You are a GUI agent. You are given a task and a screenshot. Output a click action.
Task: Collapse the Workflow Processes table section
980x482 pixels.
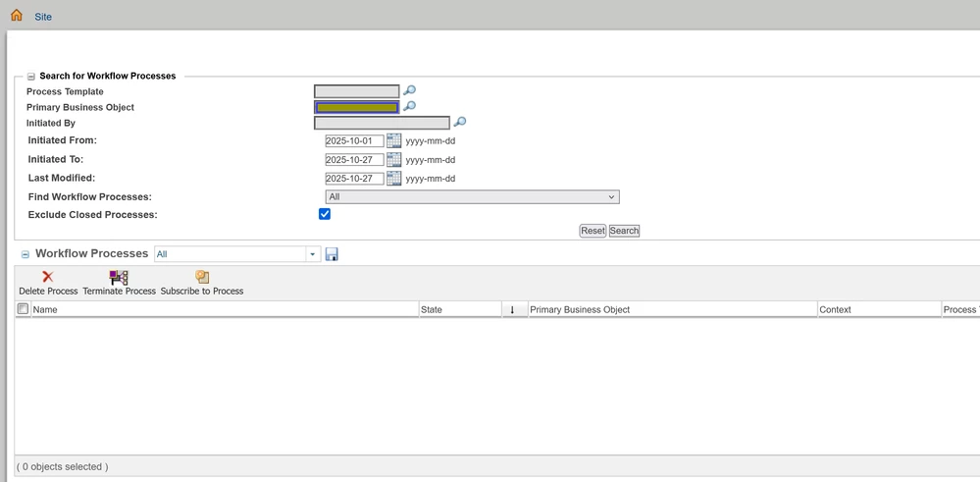[x=26, y=254]
